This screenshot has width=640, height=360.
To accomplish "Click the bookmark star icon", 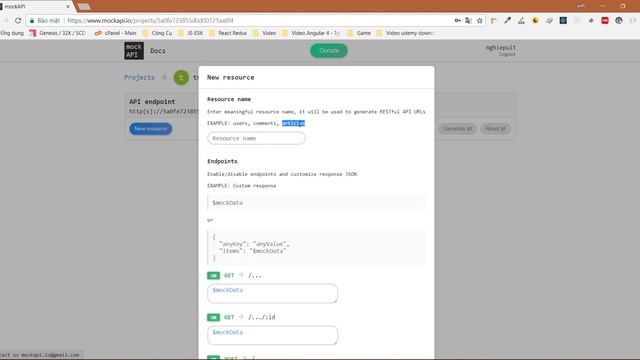I will (480, 20).
